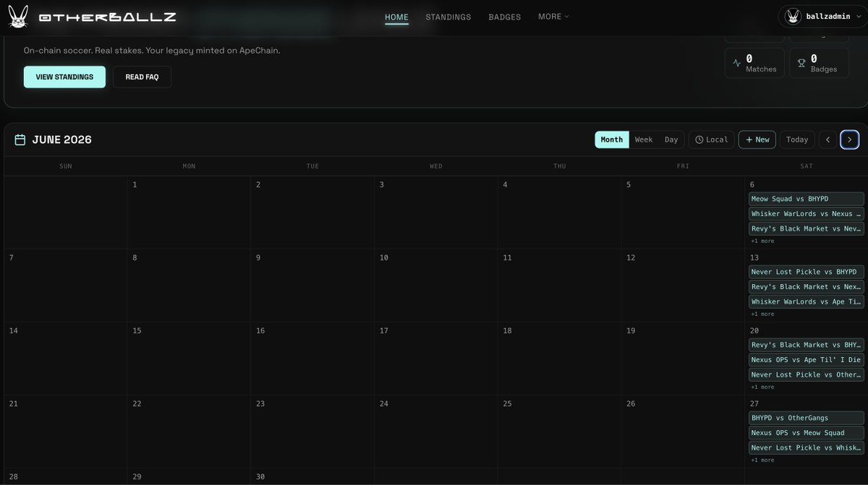Expand +1 more on June 13
This screenshot has height=485, width=868.
coord(762,314)
